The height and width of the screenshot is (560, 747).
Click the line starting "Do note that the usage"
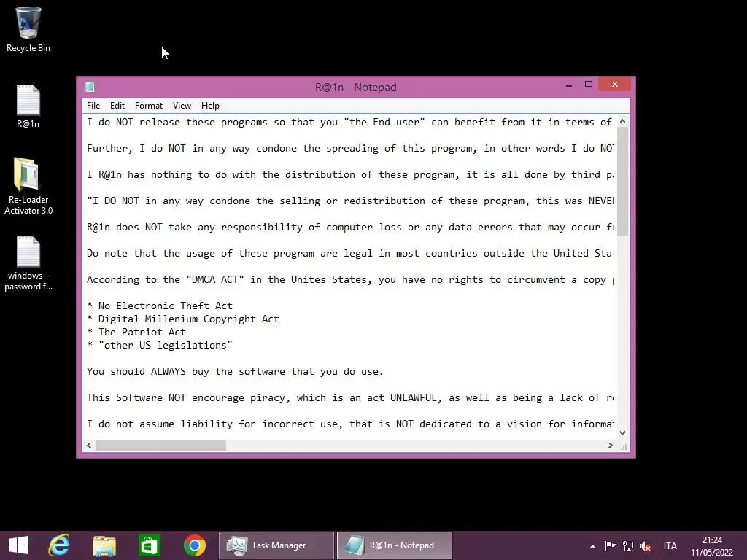[x=350, y=253]
